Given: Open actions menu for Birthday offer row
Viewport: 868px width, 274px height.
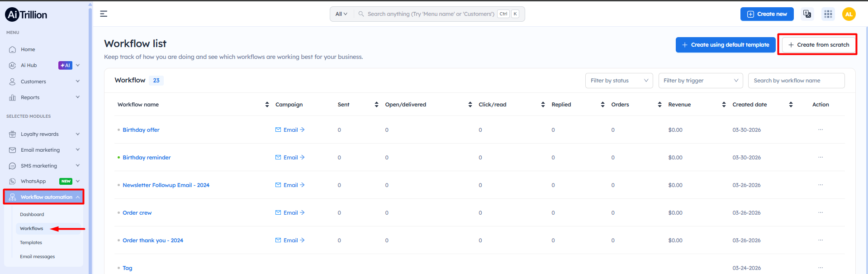Looking at the screenshot, I should coord(820,130).
